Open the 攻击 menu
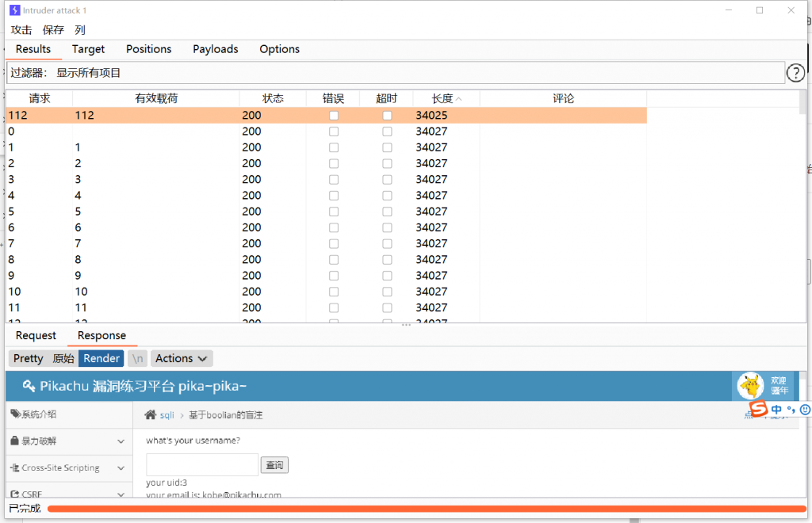Image resolution: width=812 pixels, height=523 pixels. 21,30
